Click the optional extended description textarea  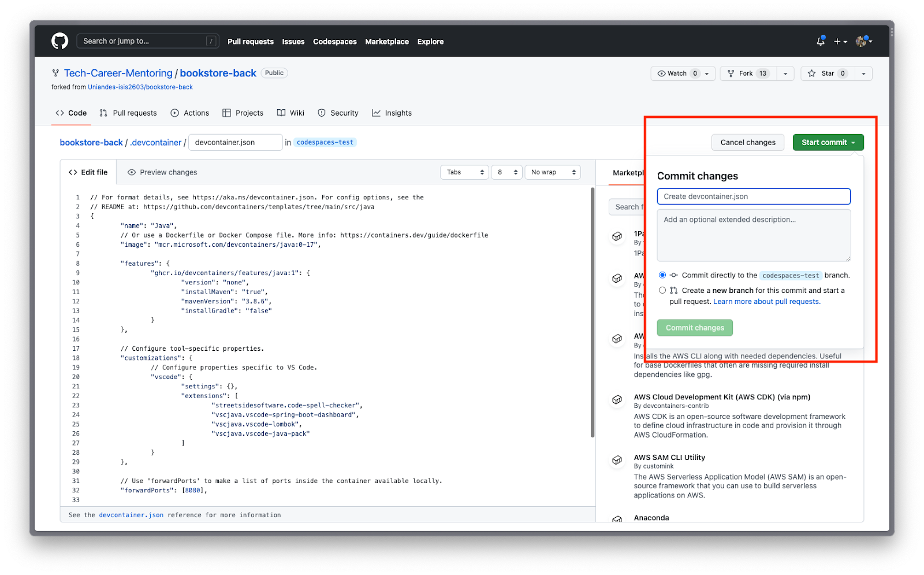click(754, 235)
